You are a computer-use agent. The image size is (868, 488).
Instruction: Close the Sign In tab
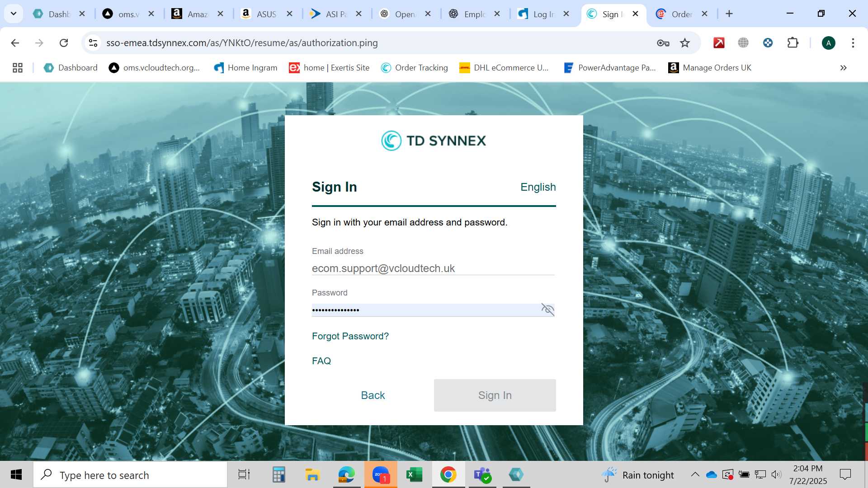coord(635,14)
